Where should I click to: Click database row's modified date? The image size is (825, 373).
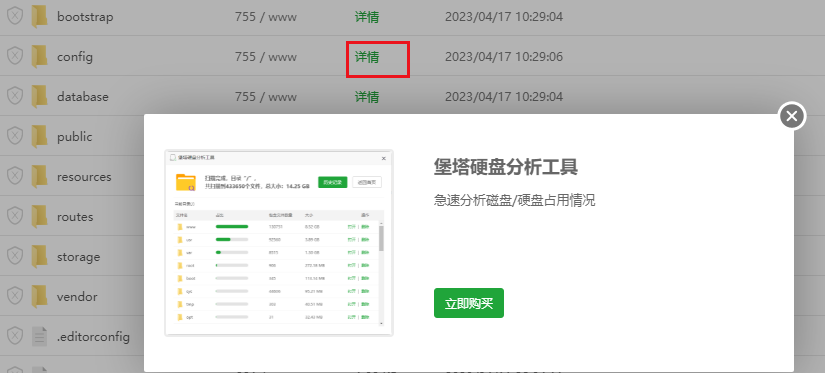tap(504, 97)
